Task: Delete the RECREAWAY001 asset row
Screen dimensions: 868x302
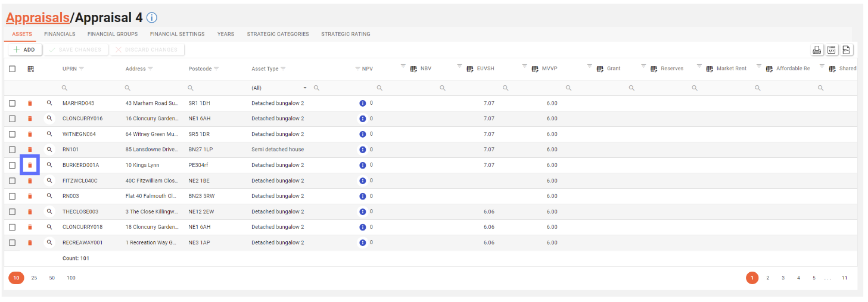Action: click(x=30, y=242)
